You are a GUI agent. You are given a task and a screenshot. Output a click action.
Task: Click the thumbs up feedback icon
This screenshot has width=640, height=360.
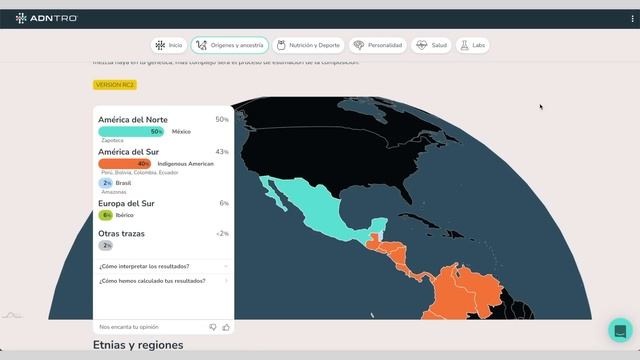coord(226,327)
